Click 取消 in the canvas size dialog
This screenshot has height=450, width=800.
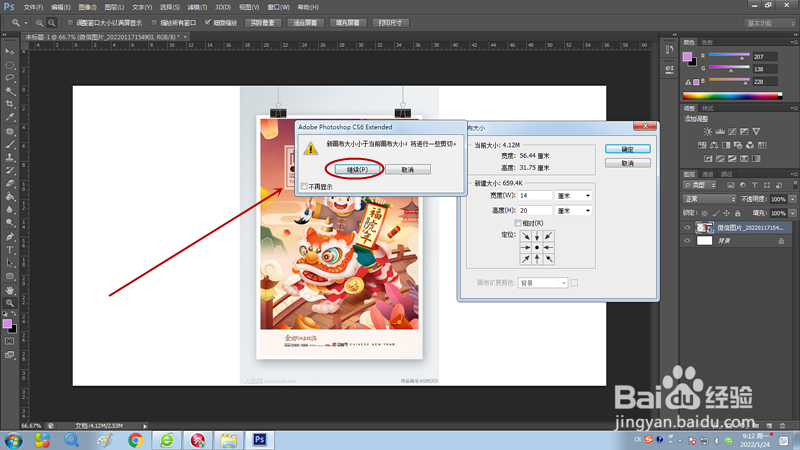[628, 163]
